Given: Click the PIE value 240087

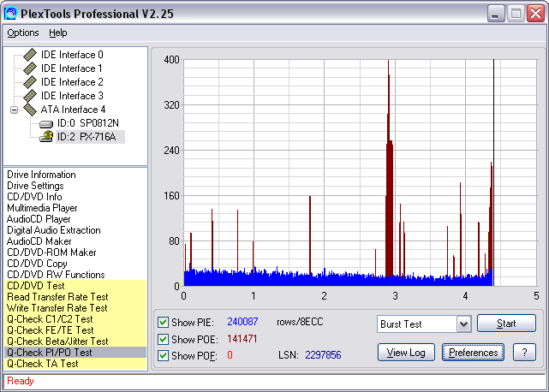Looking at the screenshot, I should [x=242, y=322].
